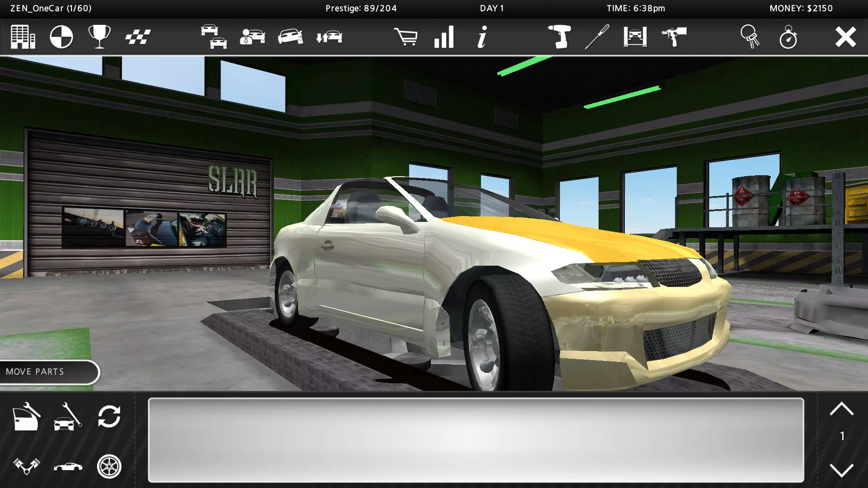Open the bar chart statistics icon
Screen dimensions: 868x488
point(444,37)
